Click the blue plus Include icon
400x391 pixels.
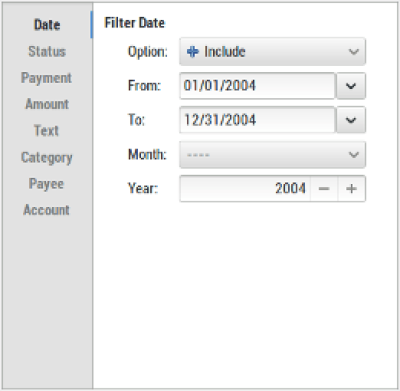193,52
